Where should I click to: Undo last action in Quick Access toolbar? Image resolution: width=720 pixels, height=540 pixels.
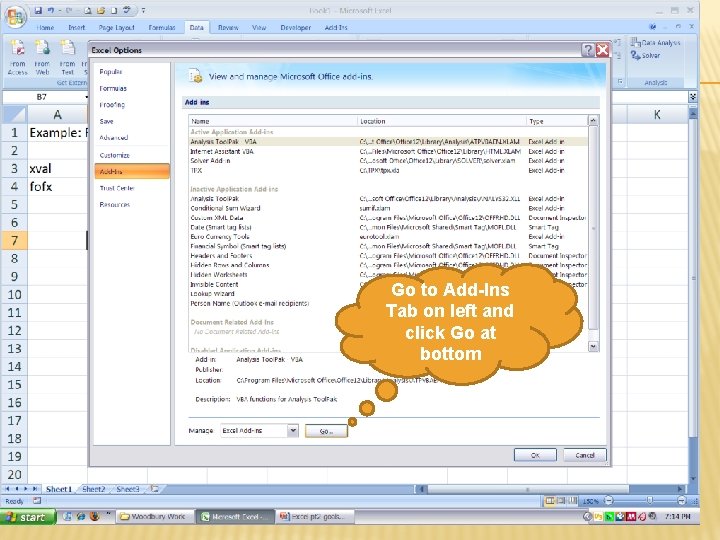coord(51,10)
